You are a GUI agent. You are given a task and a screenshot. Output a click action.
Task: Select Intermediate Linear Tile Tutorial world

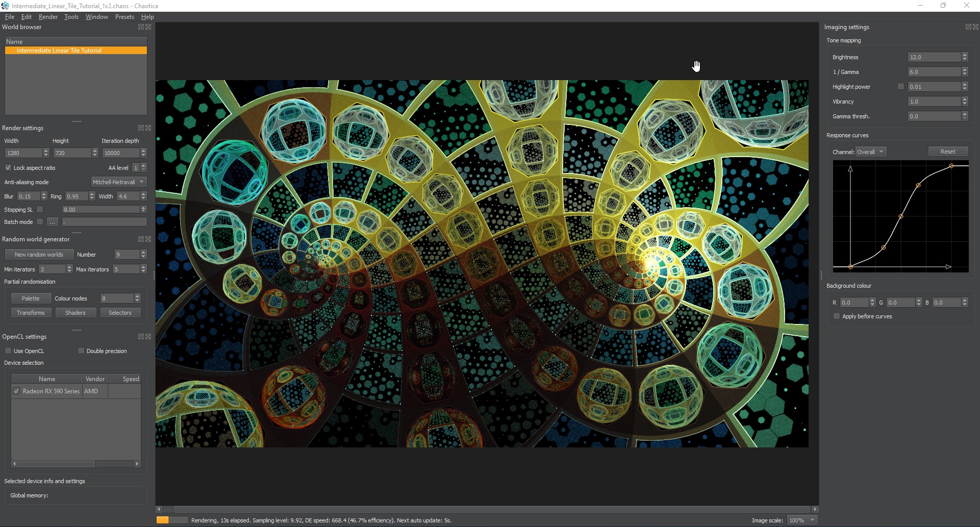pyautogui.click(x=76, y=51)
